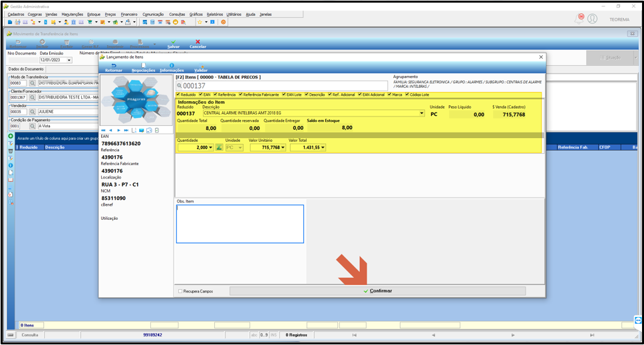Go to the first product image
Screen dimensions: 644x345
tap(104, 131)
